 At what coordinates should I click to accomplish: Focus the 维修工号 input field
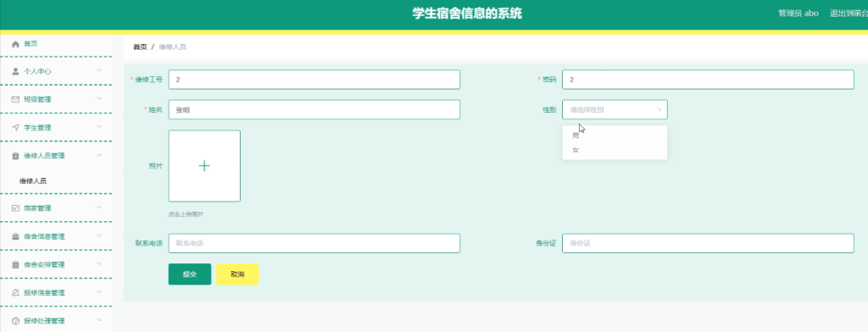click(x=314, y=80)
